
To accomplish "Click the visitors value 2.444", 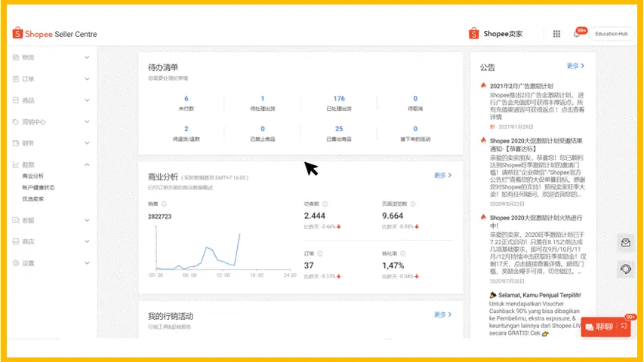I will pos(315,216).
